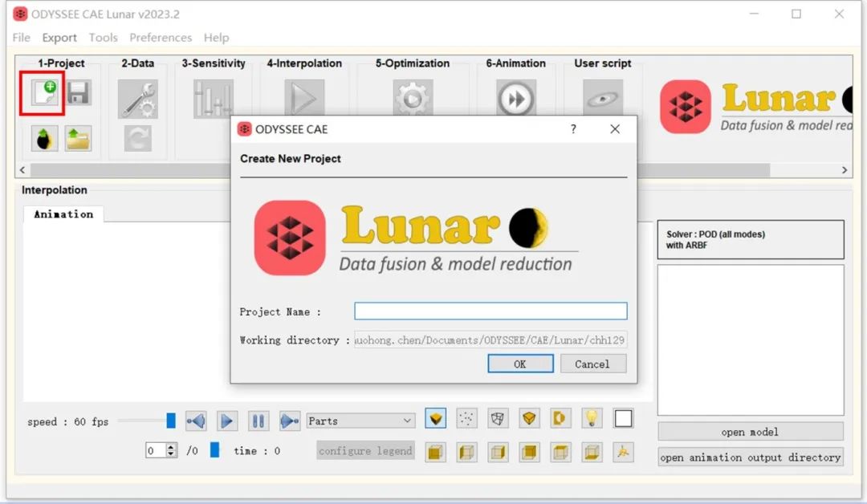The height and width of the screenshot is (504, 867).
Task: Click the 2-Data wrench settings icon
Action: click(137, 99)
